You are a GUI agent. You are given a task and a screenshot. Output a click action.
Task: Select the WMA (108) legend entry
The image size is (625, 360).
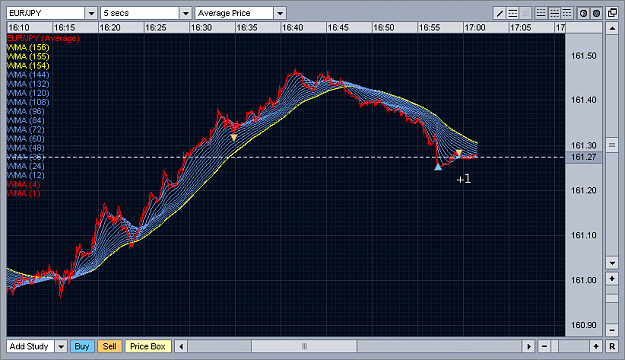point(28,102)
